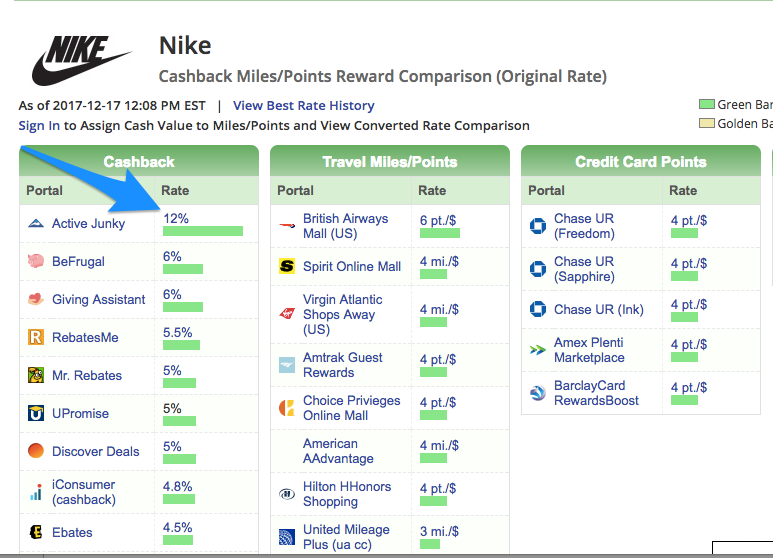The width and height of the screenshot is (773, 558).
Task: Click the iConsumer bar chart icon
Action: click(x=36, y=491)
